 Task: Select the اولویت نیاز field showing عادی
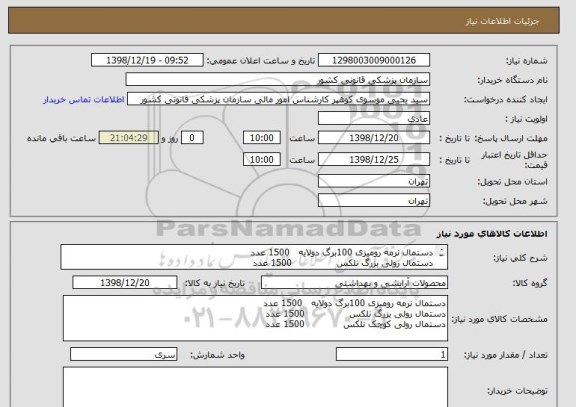(x=374, y=119)
